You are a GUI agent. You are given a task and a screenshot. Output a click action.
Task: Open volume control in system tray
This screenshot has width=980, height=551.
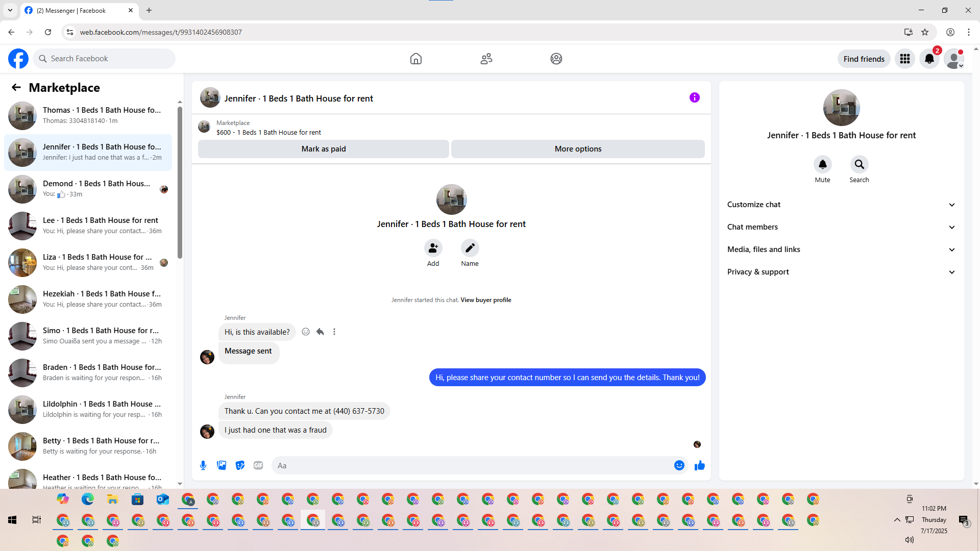(910, 540)
